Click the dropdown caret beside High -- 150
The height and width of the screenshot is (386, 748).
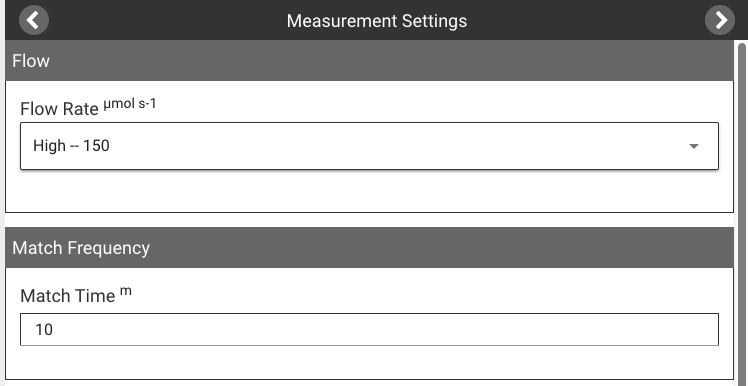point(694,146)
